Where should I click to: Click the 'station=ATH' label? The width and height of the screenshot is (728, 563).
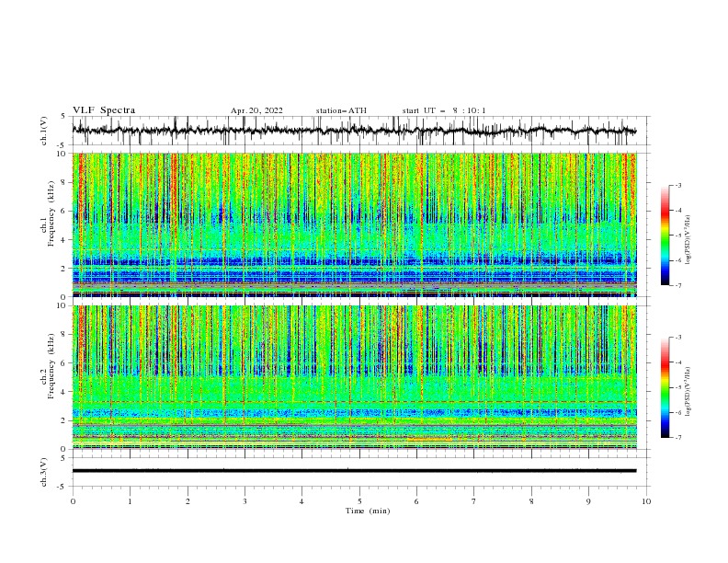(x=341, y=110)
